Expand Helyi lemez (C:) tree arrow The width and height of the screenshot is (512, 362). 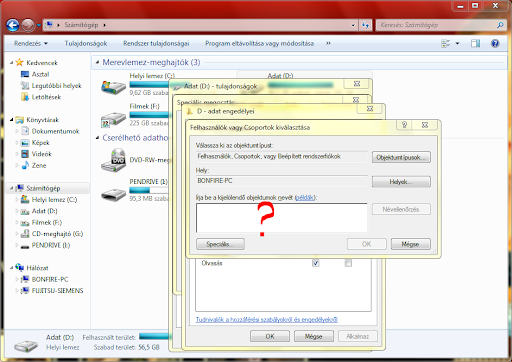pyautogui.click(x=17, y=200)
